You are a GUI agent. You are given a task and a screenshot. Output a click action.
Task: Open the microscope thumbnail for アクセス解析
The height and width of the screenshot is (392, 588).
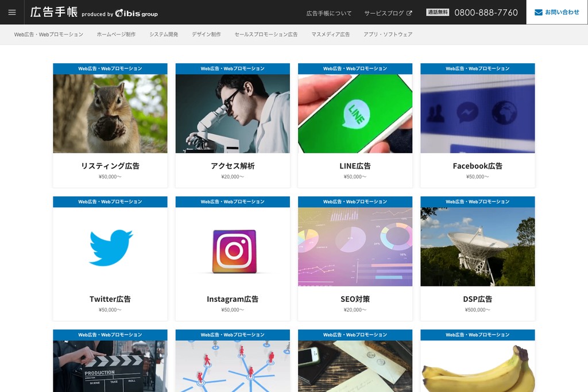tap(233, 114)
